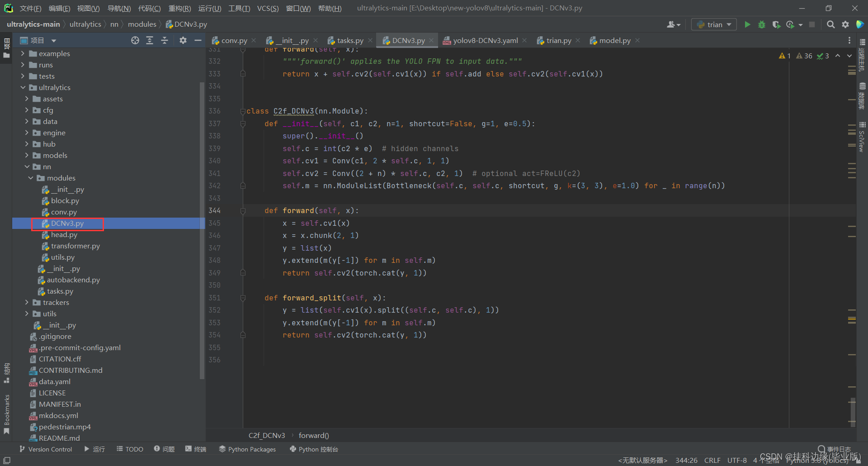
Task: Close the model.py editor tab
Action: click(637, 40)
